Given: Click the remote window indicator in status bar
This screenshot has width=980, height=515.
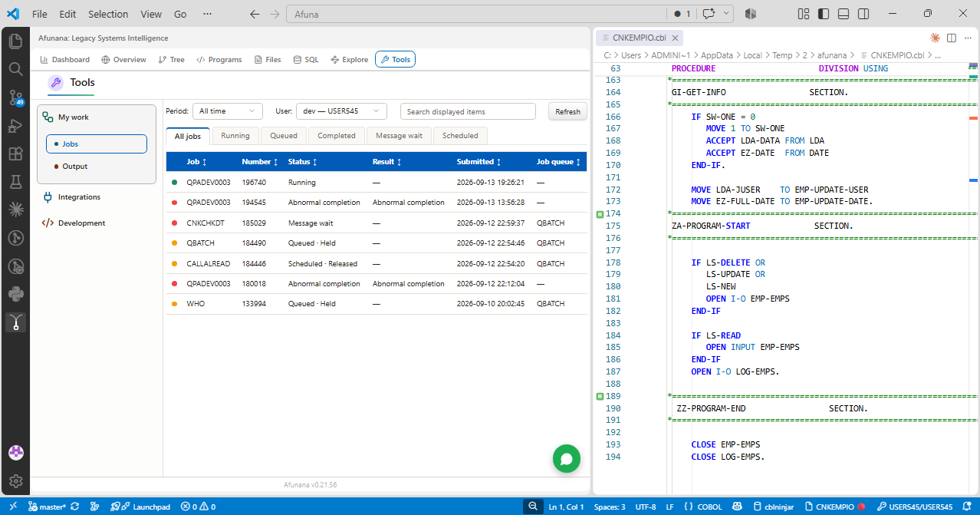Looking at the screenshot, I should (12, 507).
